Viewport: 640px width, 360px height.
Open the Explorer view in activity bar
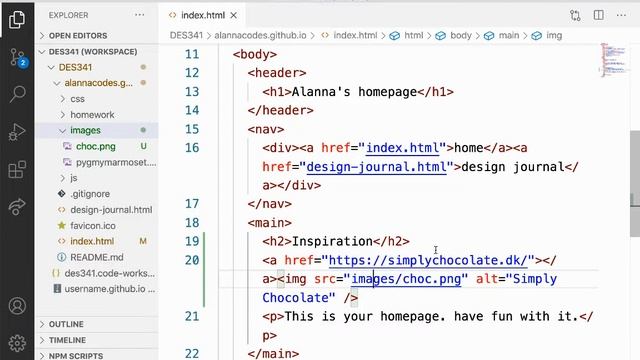coord(17,19)
